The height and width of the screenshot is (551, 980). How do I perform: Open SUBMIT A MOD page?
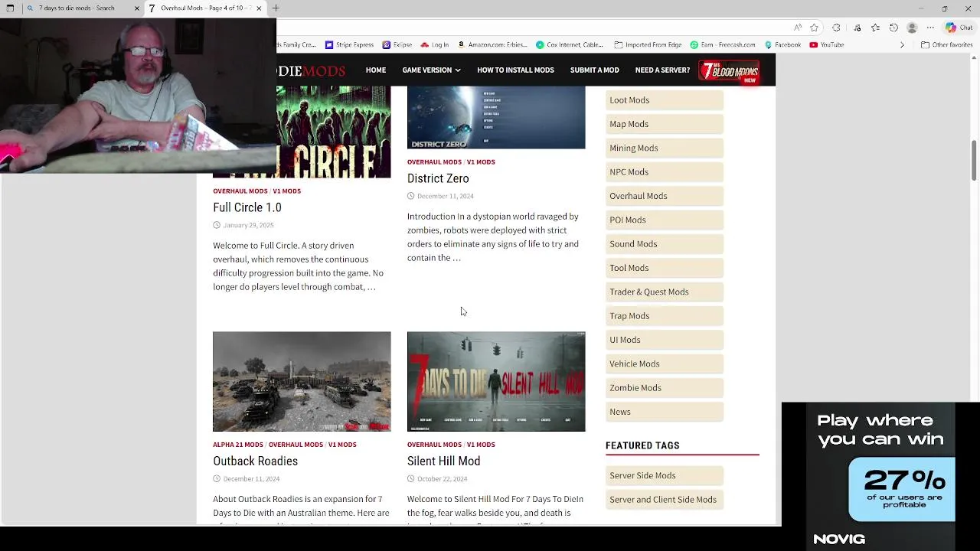pos(595,70)
